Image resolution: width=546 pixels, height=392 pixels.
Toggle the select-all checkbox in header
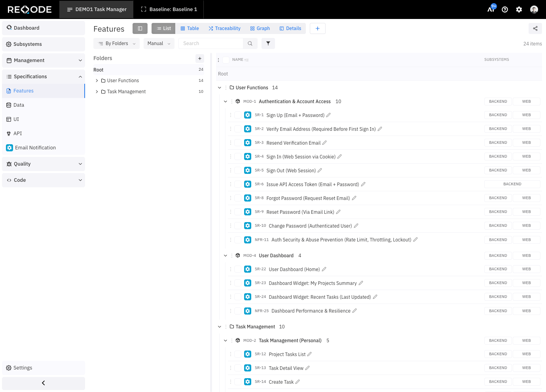tap(226, 60)
